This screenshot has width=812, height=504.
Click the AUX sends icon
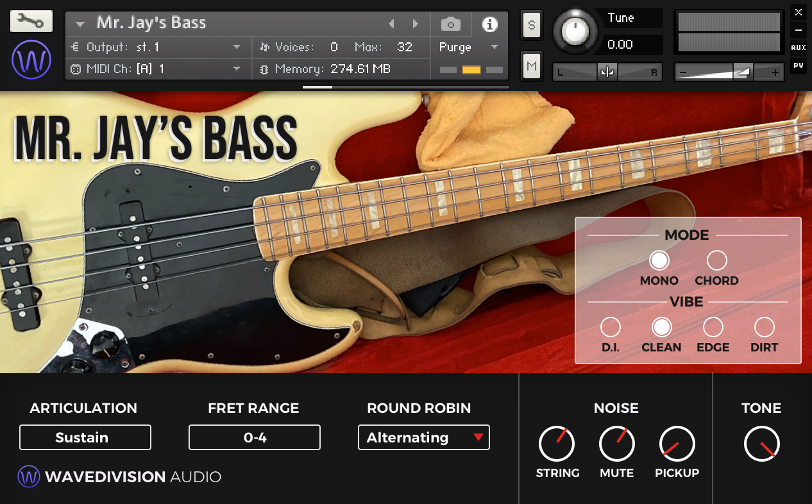(x=799, y=46)
